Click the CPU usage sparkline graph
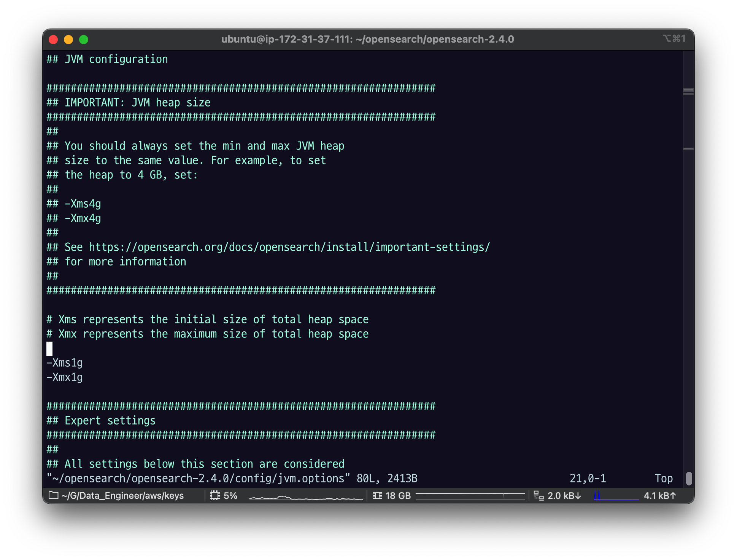Screen dimensions: 737x560 coord(306,497)
